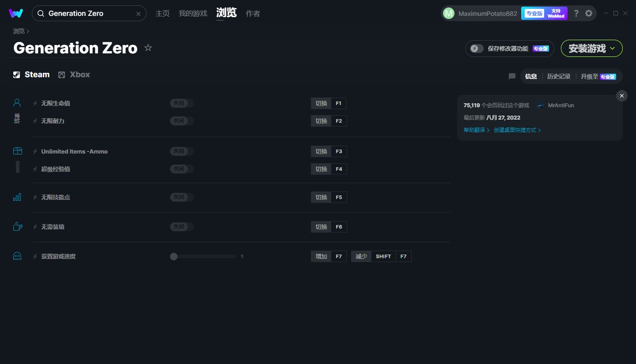636x364 pixels.
Task: Click the 浏览 breadcrumb link
Action: click(x=19, y=31)
